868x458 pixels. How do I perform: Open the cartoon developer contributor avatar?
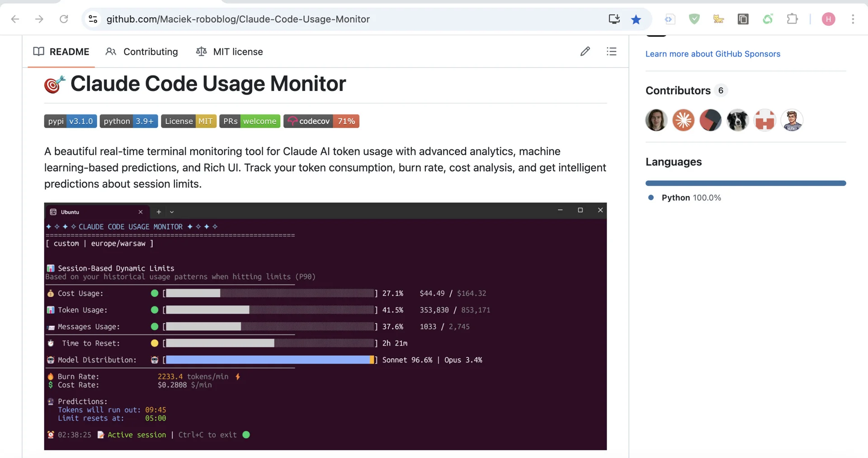pyautogui.click(x=792, y=120)
